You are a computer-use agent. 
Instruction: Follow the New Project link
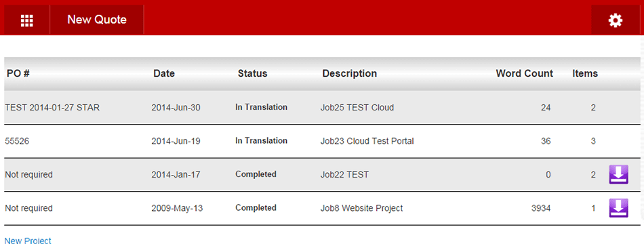[28, 241]
